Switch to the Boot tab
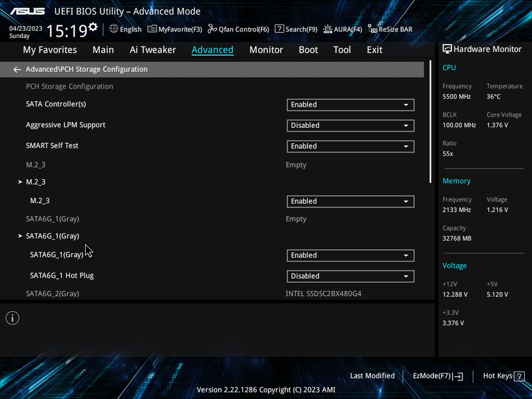The width and height of the screenshot is (532, 399). [308, 50]
